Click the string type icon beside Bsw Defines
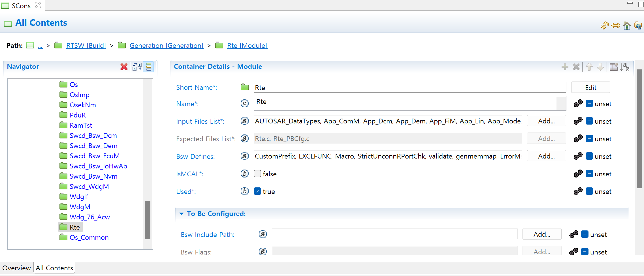The height and width of the screenshot is (276, 644). click(245, 156)
